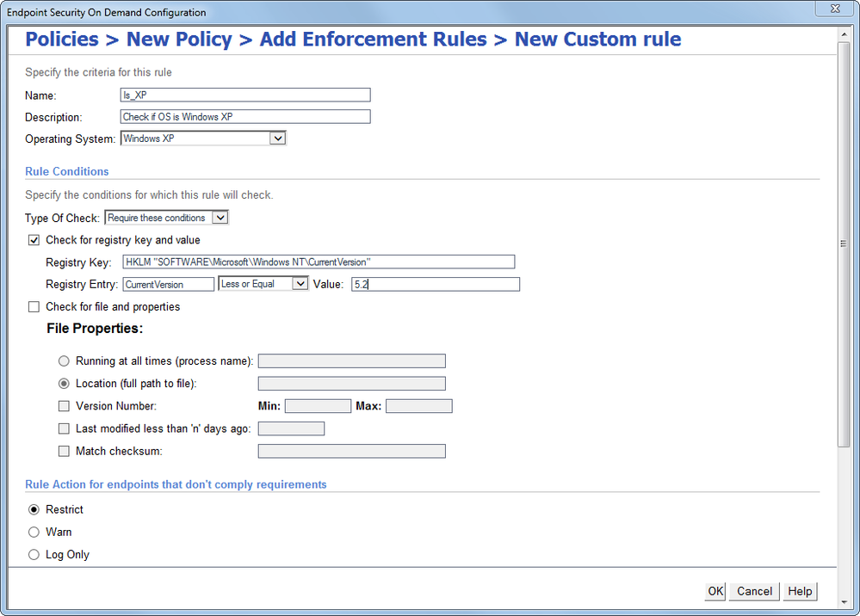
Task: Enable 'Check for file and properties' checkbox
Action: (34, 307)
